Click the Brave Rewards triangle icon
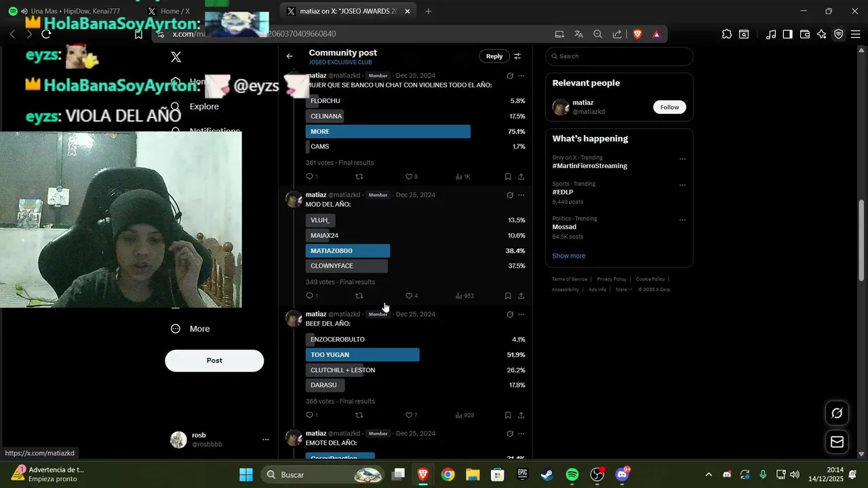868x488 pixels. [x=656, y=34]
